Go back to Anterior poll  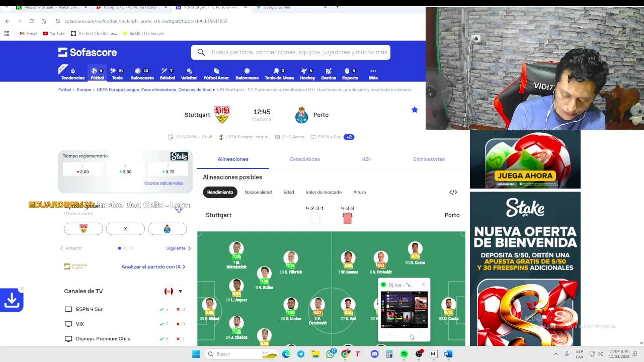tap(71, 248)
